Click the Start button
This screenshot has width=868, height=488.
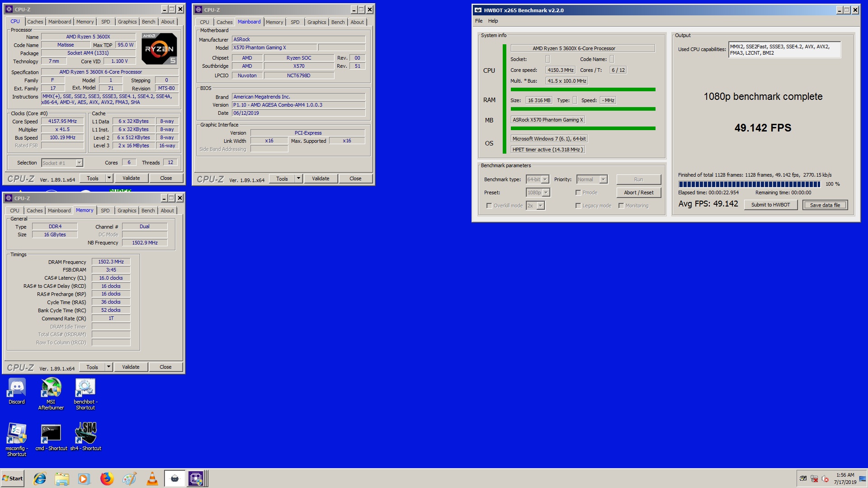[13, 479]
